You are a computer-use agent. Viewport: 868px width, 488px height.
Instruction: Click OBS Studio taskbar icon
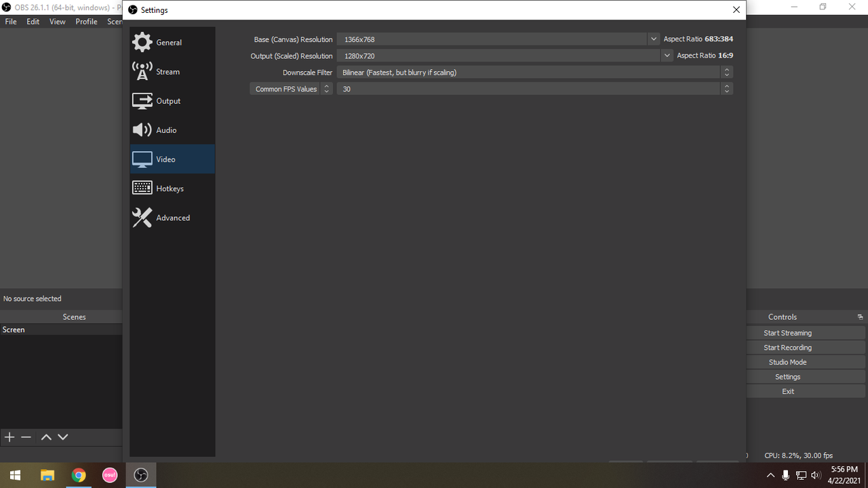(x=141, y=475)
